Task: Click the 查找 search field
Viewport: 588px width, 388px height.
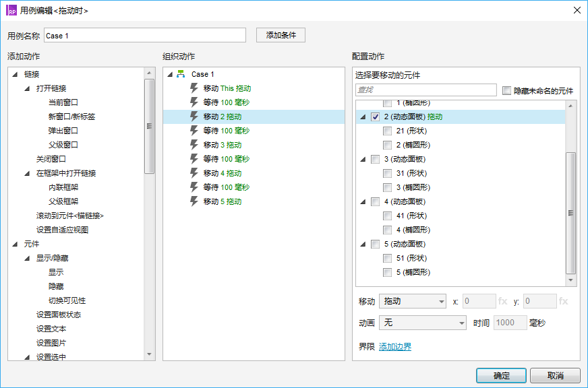Action: [425, 90]
